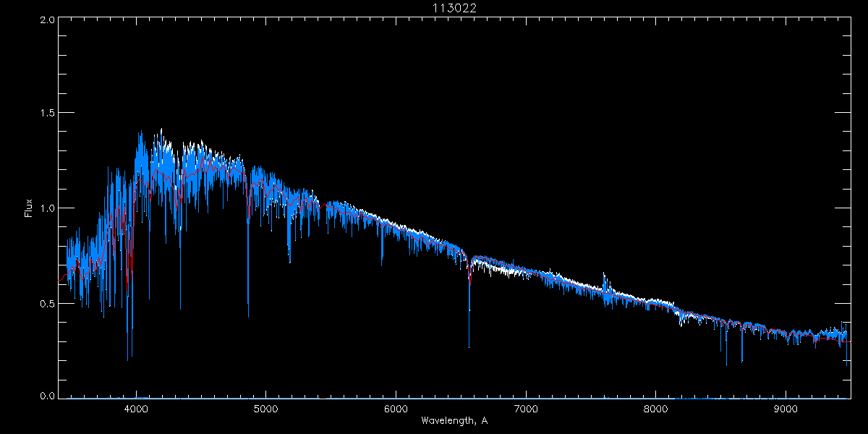Image resolution: width=868 pixels, height=434 pixels.
Task: Select the 6000 wavelength tick label
Action: pyautogui.click(x=396, y=409)
